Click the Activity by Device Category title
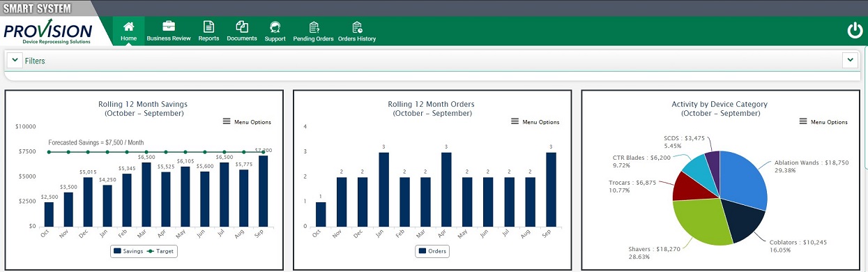868x272 pixels. pyautogui.click(x=719, y=104)
